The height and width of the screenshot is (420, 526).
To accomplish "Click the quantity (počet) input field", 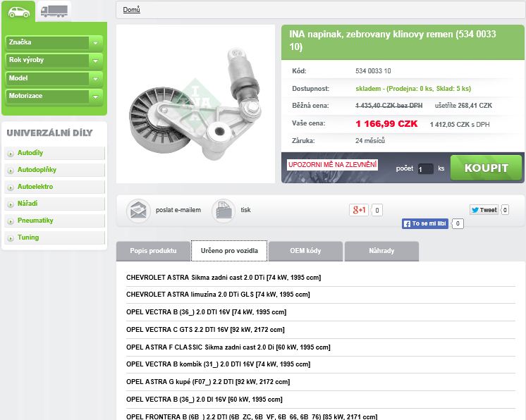I will coord(425,169).
